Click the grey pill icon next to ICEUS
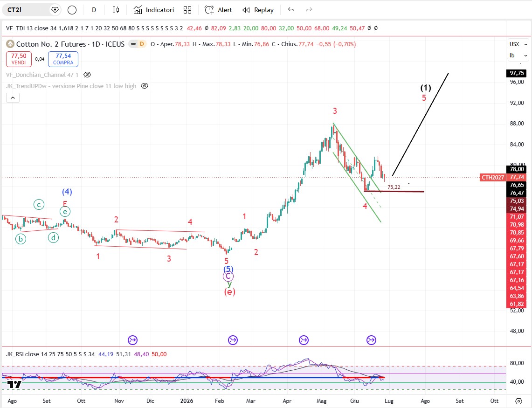532x408 pixels. (x=133, y=44)
